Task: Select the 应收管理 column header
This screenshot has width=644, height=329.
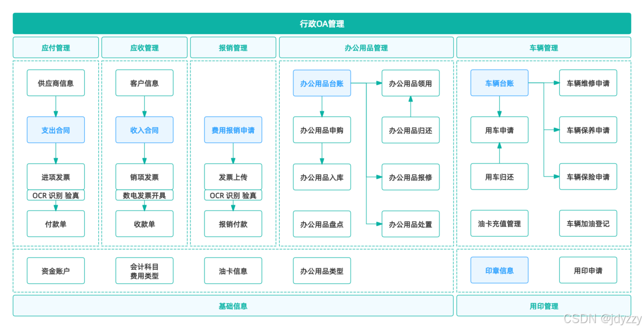Action: 144,48
